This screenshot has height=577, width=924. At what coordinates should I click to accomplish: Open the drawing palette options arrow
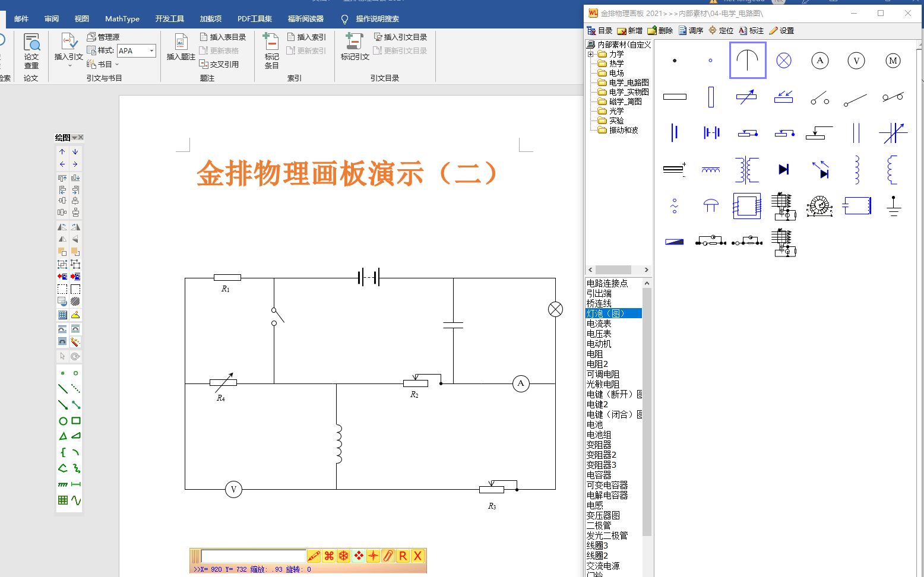(74, 138)
